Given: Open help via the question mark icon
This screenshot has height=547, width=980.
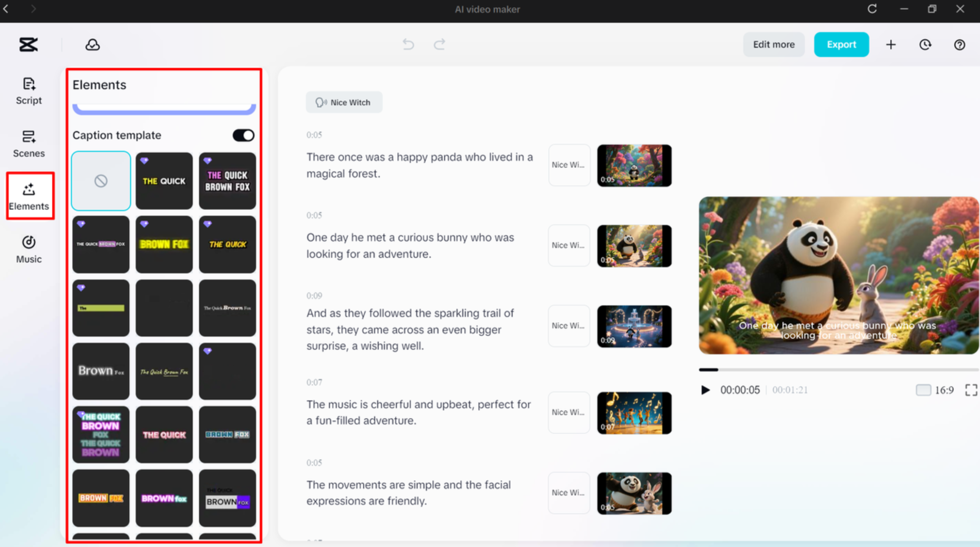Looking at the screenshot, I should pyautogui.click(x=959, y=44).
